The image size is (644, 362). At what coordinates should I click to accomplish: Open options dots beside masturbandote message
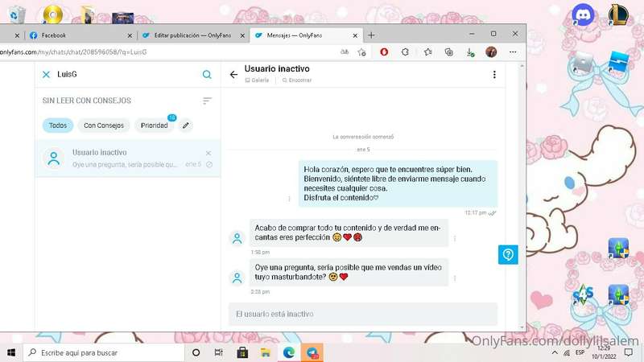point(455,278)
